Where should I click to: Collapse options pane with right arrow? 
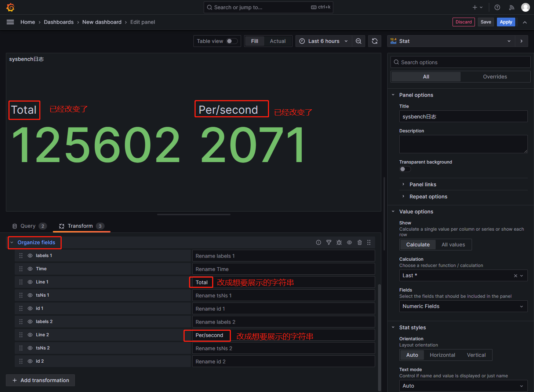click(x=522, y=41)
